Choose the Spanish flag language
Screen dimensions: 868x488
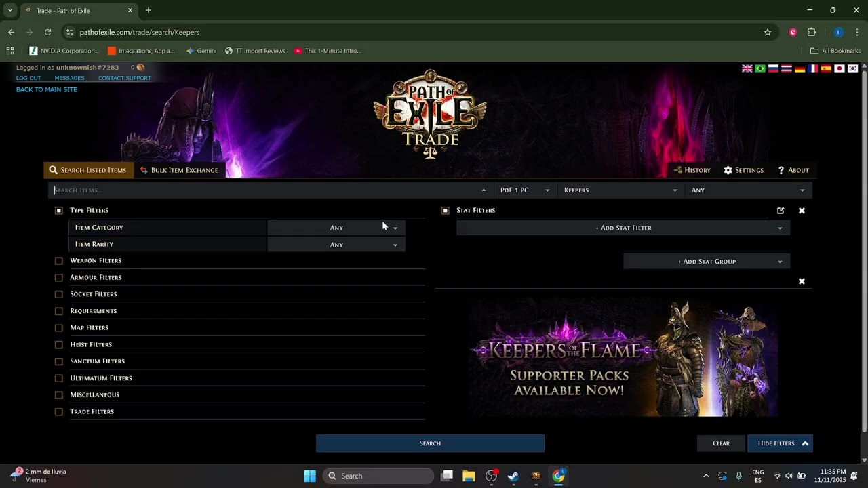pos(826,68)
